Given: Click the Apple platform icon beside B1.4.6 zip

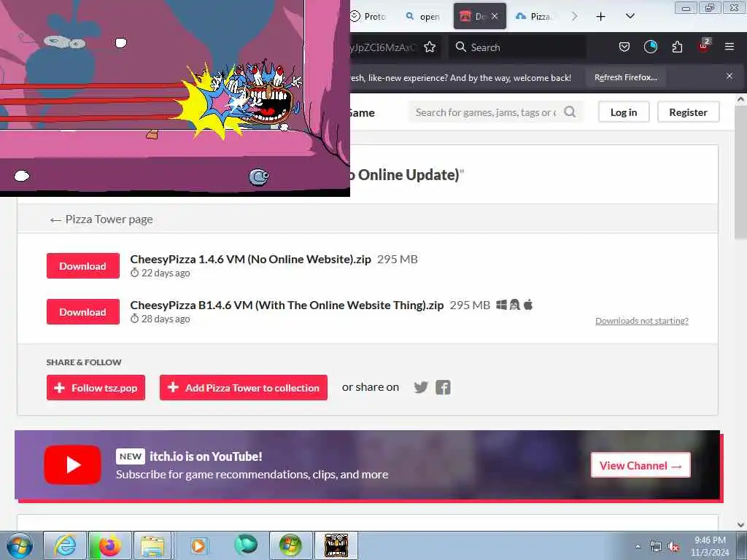Looking at the screenshot, I should click(x=528, y=304).
